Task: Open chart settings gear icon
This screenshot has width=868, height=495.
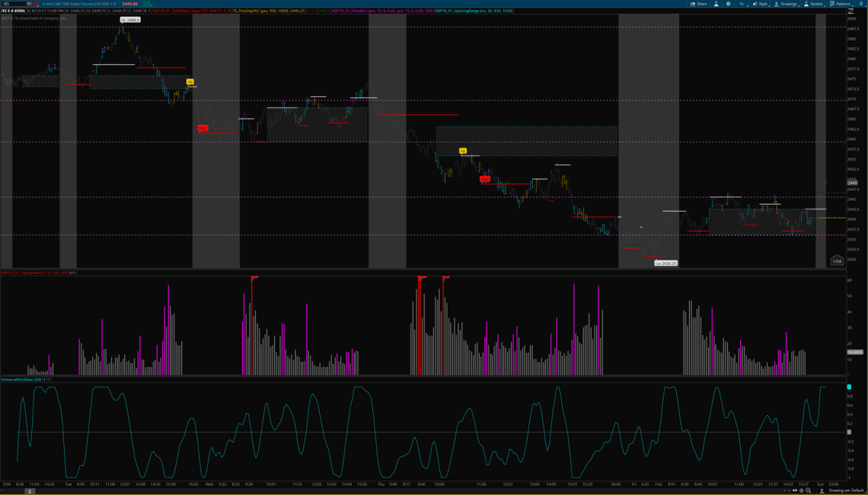Action: tap(729, 4)
